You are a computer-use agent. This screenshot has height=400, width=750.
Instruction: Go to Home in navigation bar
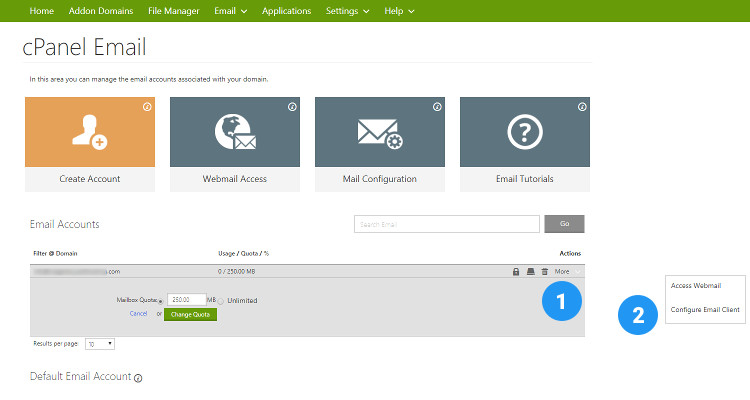coord(42,11)
